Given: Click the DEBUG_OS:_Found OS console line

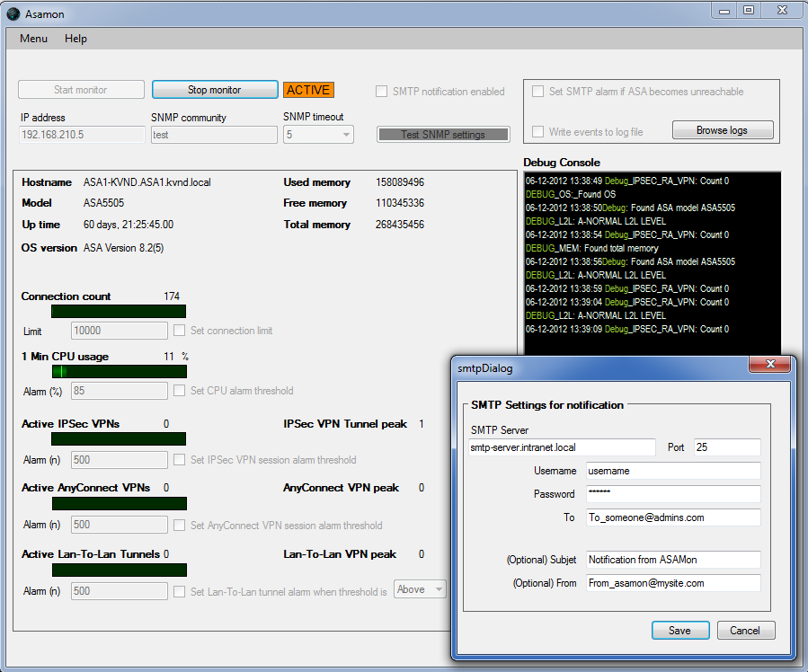Looking at the screenshot, I should tap(571, 194).
